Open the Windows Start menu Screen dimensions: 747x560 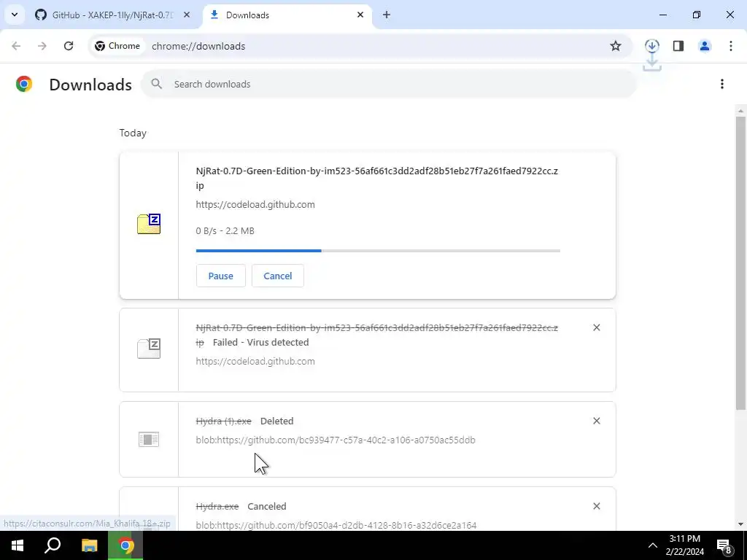[x=18, y=545]
